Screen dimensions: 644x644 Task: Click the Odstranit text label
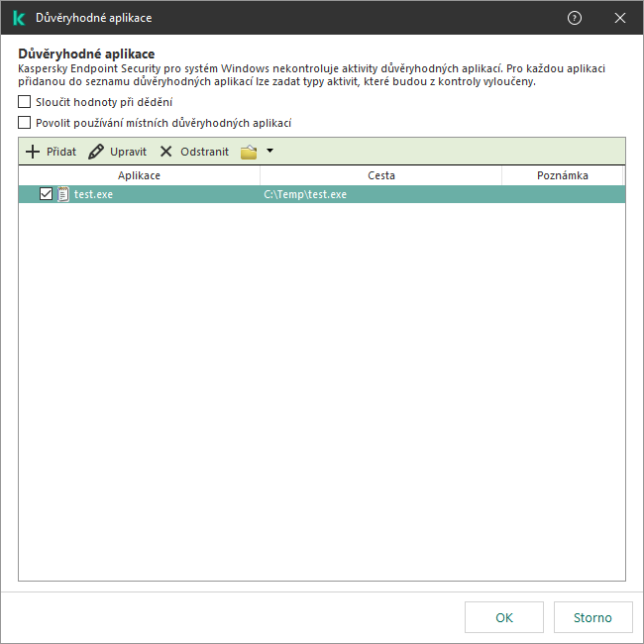tap(204, 152)
